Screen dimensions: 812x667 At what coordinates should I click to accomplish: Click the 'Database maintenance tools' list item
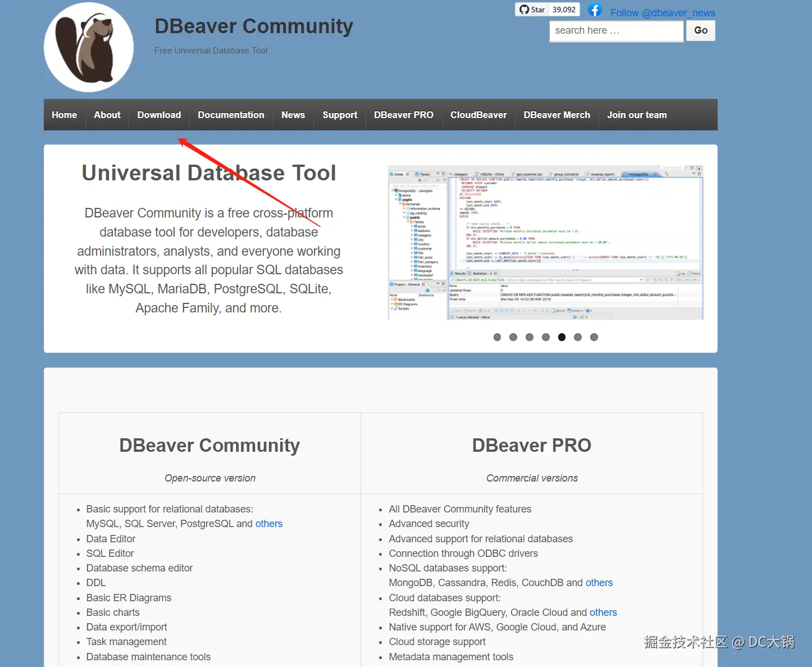pyautogui.click(x=148, y=657)
